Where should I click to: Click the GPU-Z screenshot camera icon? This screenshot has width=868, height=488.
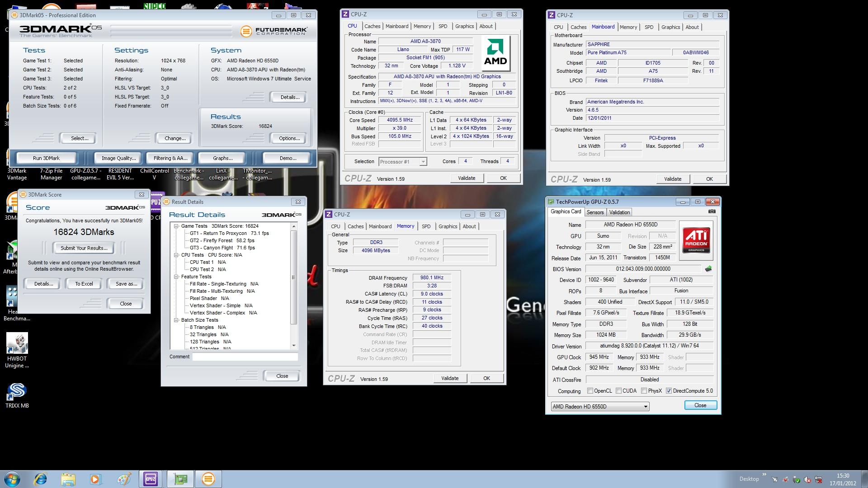712,211
